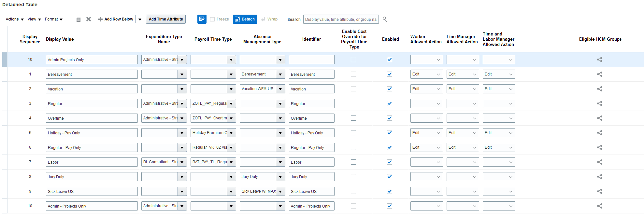
Task: Click the search magnifier icon
Action: tap(385, 19)
